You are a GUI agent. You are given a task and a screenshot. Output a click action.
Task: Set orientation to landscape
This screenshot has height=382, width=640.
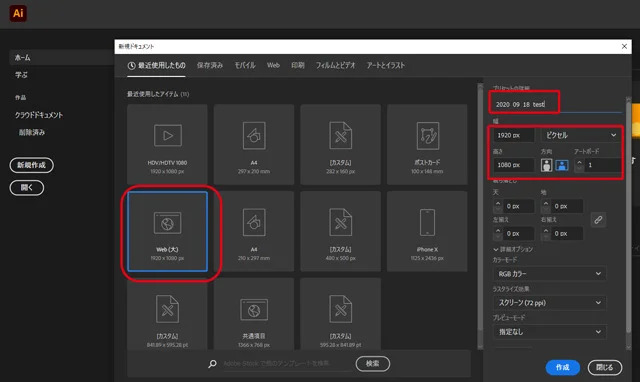coord(562,165)
